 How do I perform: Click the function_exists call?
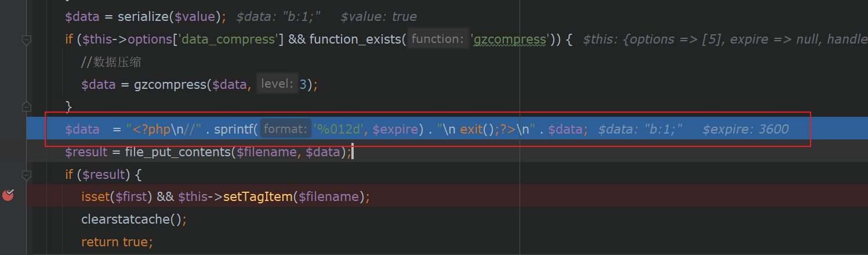355,39
